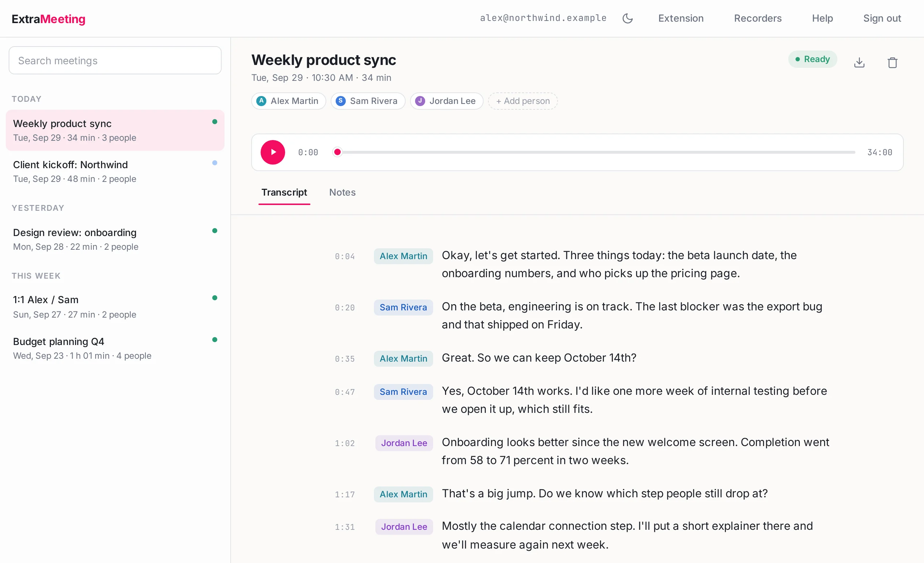Viewport: 924px width, 563px height.
Task: Click Alex Martin speaker tag at 0:04
Action: (x=403, y=256)
